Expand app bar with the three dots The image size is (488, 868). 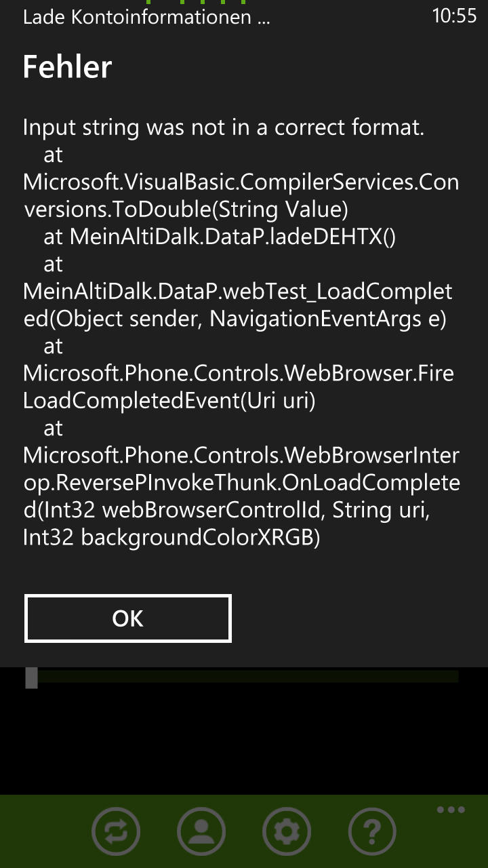(451, 810)
